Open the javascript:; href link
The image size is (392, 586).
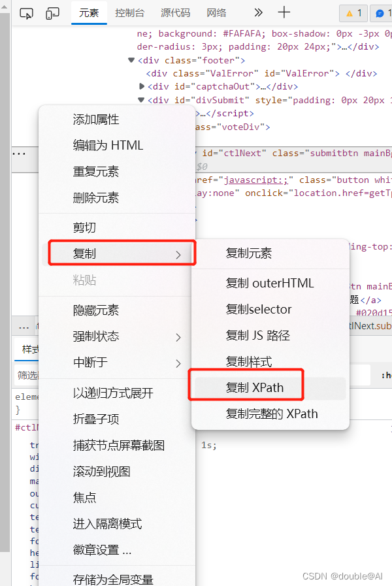[256, 180]
